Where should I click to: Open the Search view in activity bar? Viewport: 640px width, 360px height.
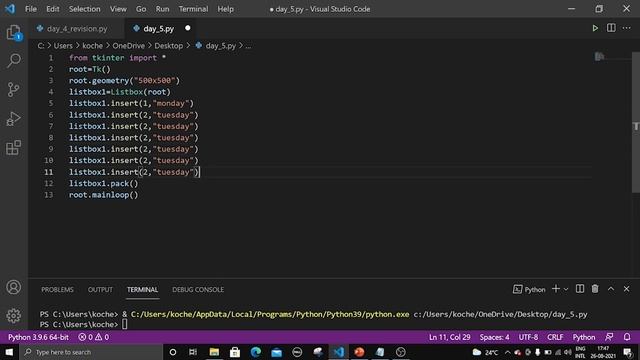pyautogui.click(x=13, y=61)
